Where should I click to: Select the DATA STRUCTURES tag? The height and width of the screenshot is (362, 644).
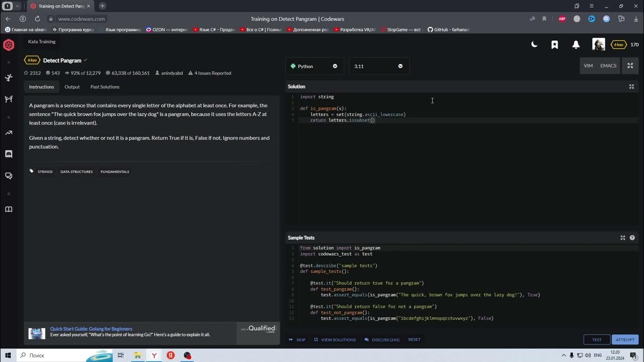pyautogui.click(x=76, y=172)
